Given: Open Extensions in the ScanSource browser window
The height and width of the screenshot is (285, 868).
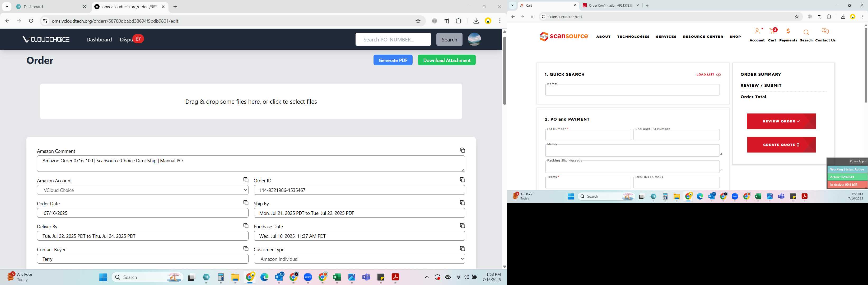Looking at the screenshot, I should coord(829,16).
